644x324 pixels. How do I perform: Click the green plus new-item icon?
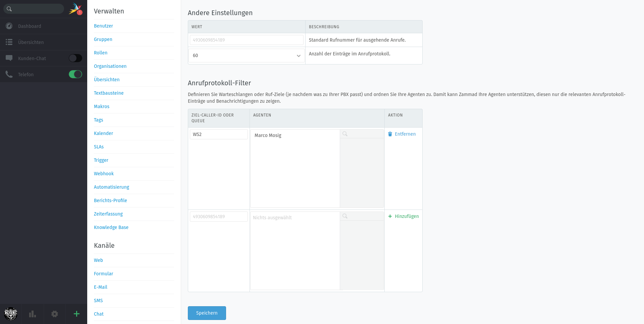(76, 314)
